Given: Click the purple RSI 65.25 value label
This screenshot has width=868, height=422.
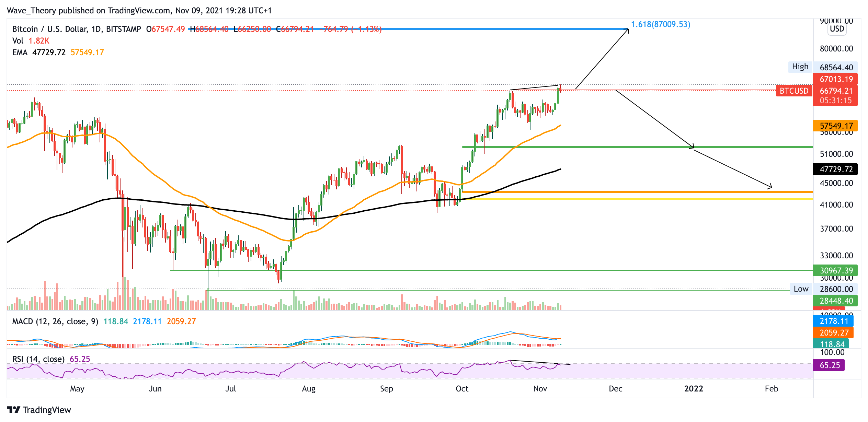Looking at the screenshot, I should click(x=829, y=365).
